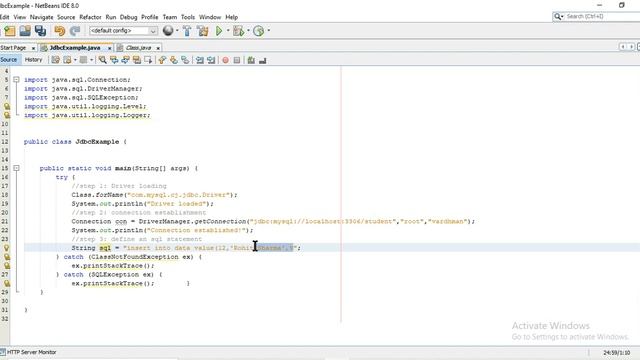Build the project with hammer icon
This screenshot has height=360, width=640.
tap(187, 31)
